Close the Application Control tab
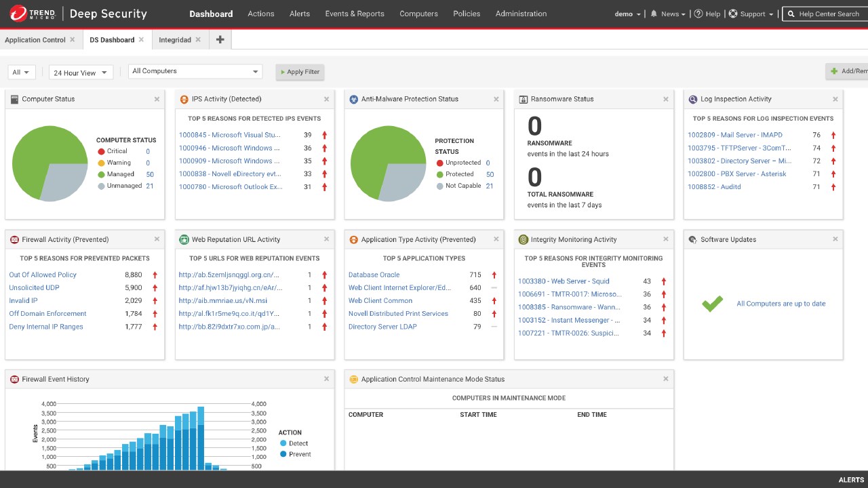 click(x=72, y=40)
